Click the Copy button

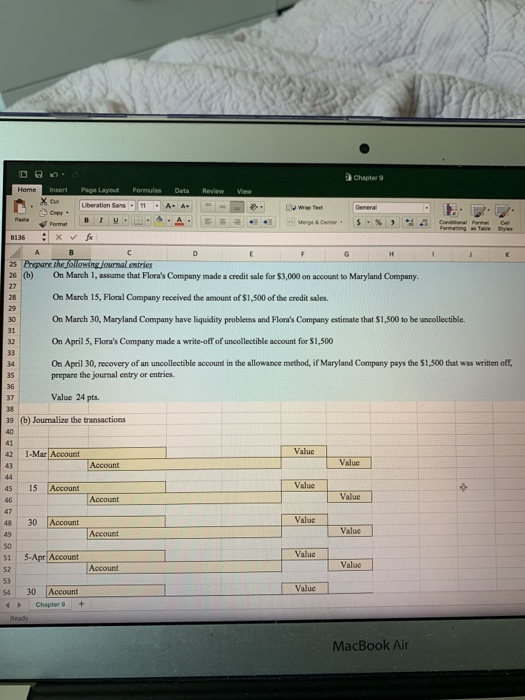pyautogui.click(x=52, y=212)
